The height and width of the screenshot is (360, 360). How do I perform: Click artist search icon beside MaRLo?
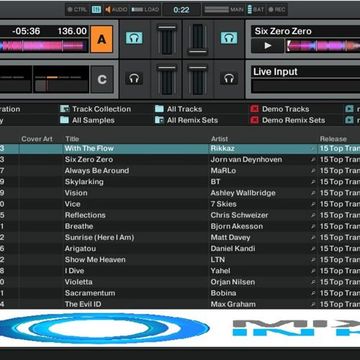(x=313, y=171)
